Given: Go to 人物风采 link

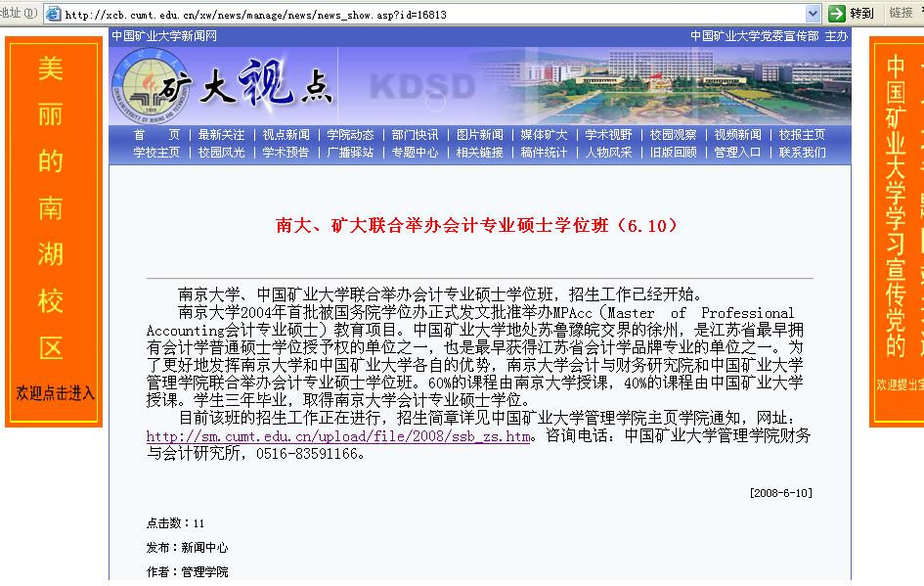Looking at the screenshot, I should [608, 153].
